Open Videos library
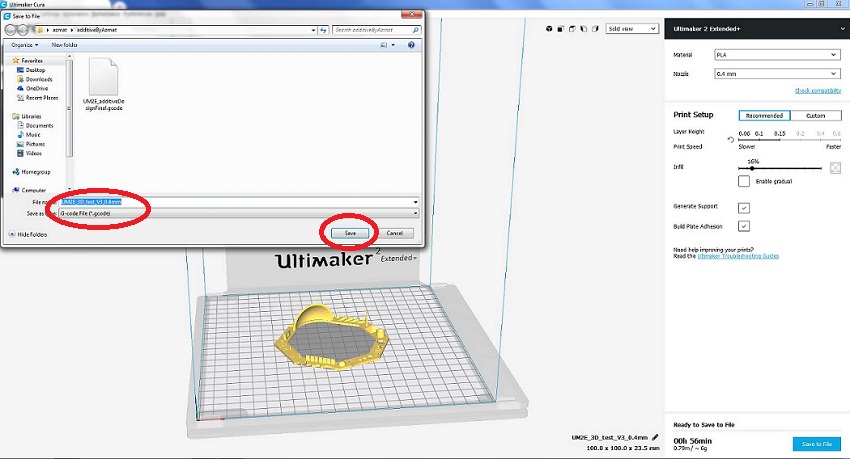Image resolution: width=850 pixels, height=459 pixels. (29, 153)
